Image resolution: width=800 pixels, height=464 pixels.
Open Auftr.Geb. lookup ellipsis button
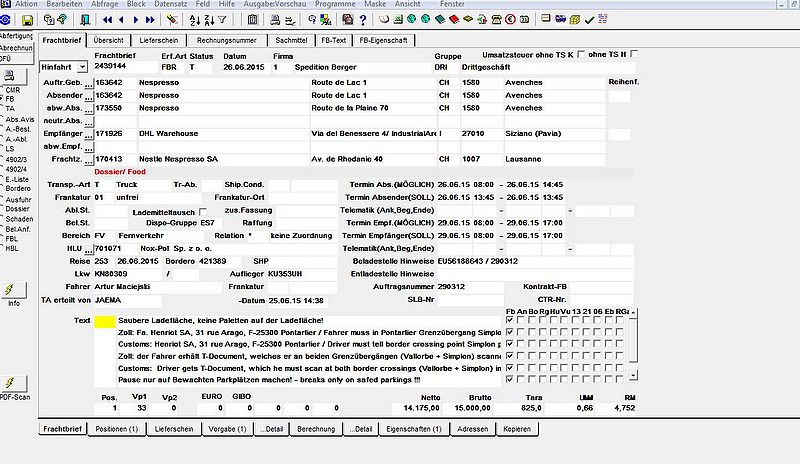89,83
